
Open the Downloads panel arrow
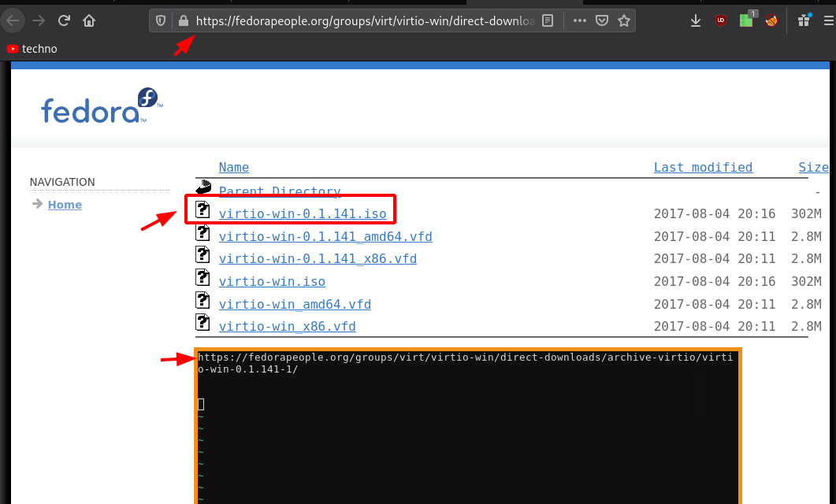click(x=695, y=20)
